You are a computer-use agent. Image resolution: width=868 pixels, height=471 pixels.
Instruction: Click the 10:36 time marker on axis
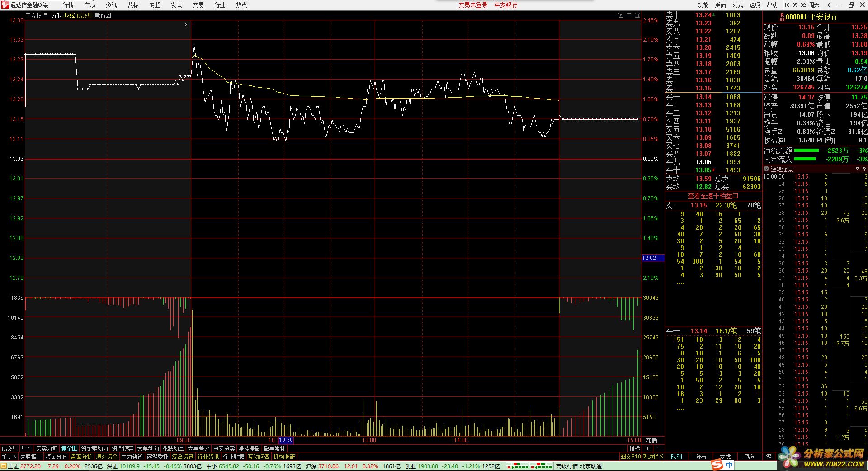(286, 440)
